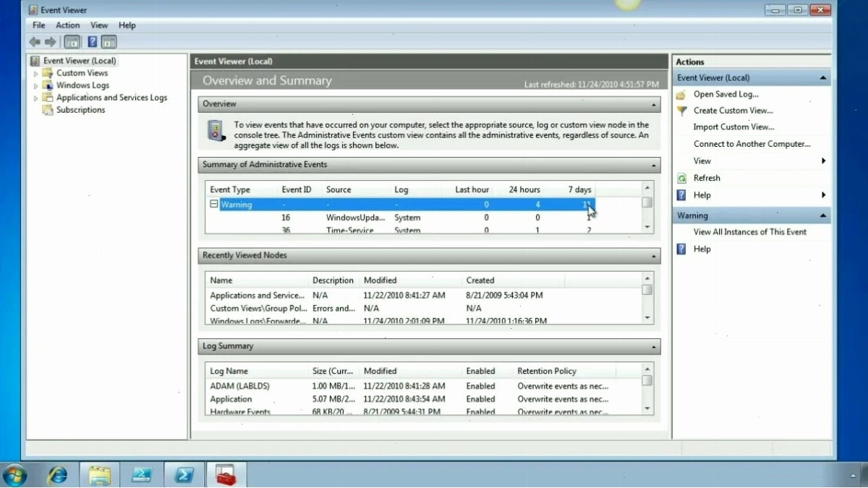Click the 7 days column header

(x=580, y=189)
